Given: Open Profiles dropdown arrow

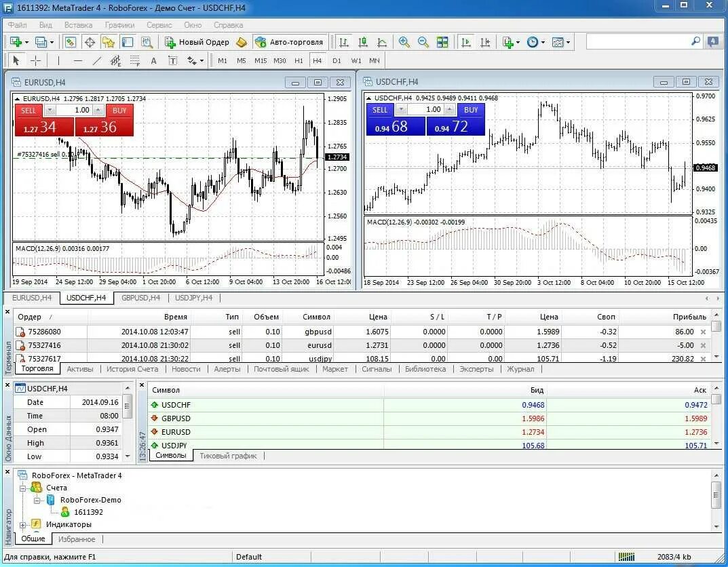Looking at the screenshot, I should coord(52,42).
